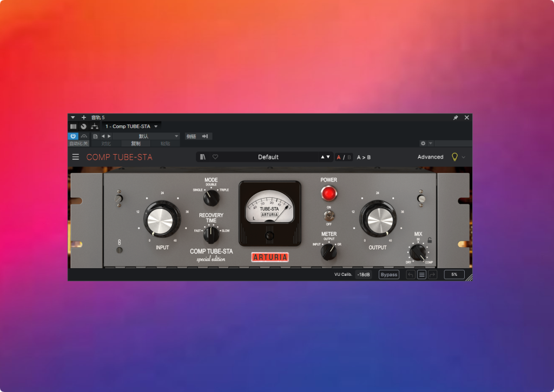This screenshot has height=392, width=554.
Task: Open the edit history list icon
Action: (421, 275)
